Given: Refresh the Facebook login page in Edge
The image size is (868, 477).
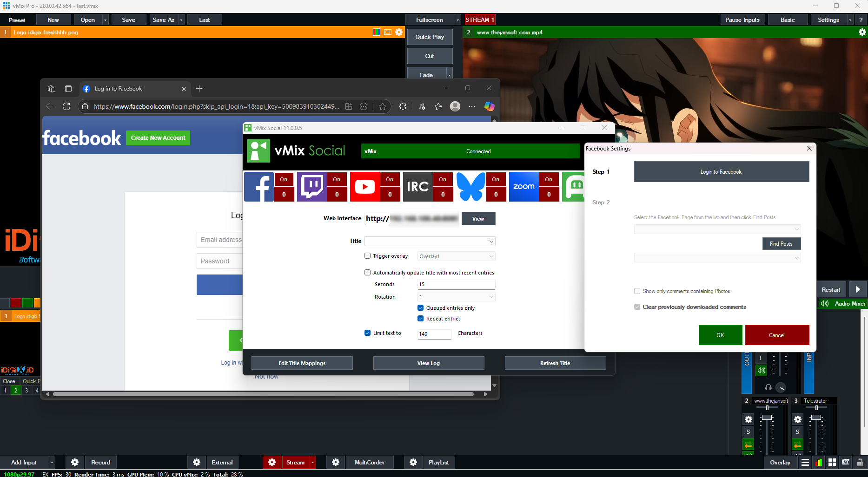Looking at the screenshot, I should coord(66,106).
